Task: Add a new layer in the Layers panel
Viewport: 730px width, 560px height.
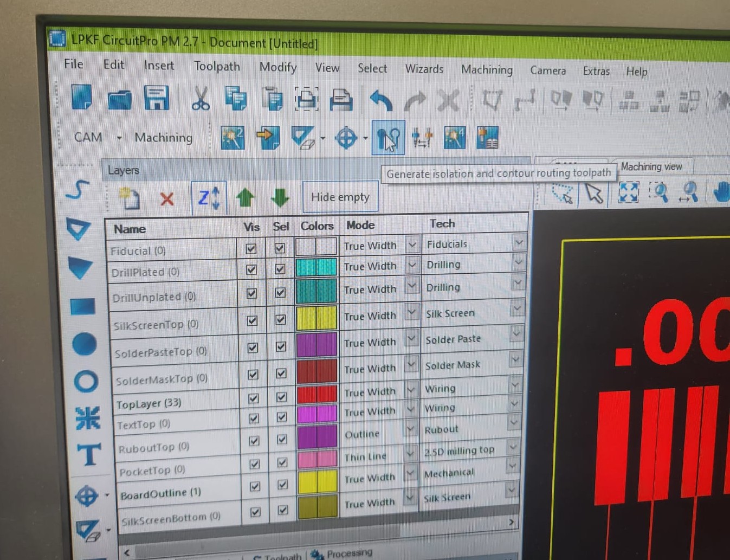Action: [x=130, y=198]
